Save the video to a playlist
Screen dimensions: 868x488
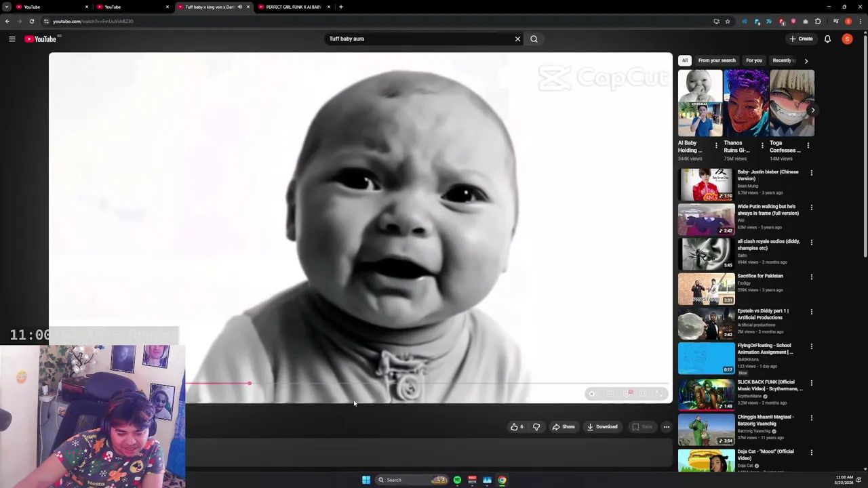[x=642, y=427]
